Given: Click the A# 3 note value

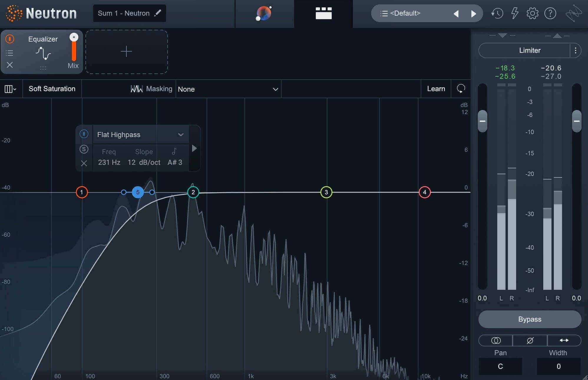Looking at the screenshot, I should 175,162.
